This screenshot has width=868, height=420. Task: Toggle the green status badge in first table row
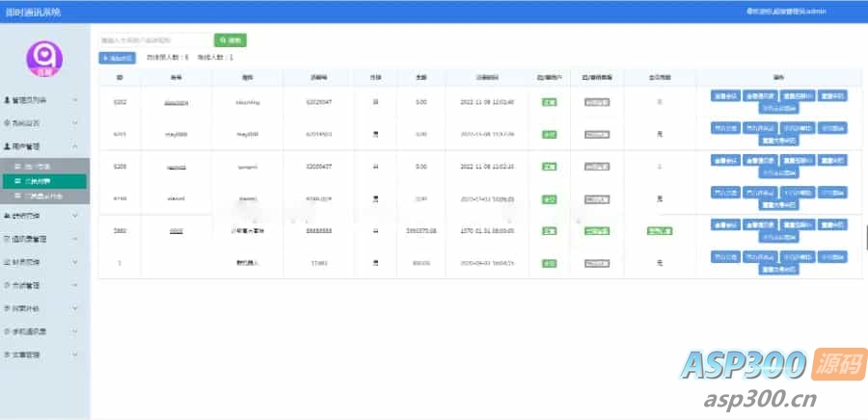click(x=549, y=101)
